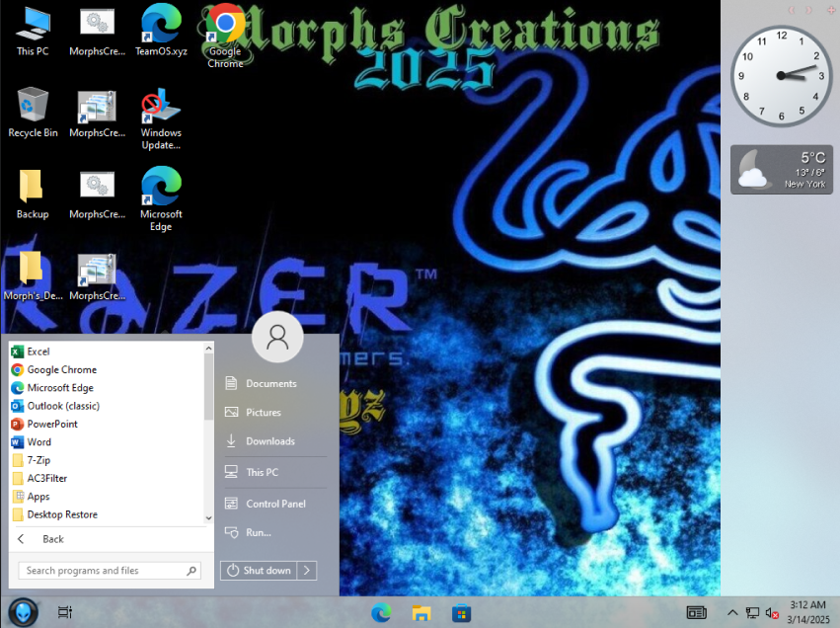Image resolution: width=840 pixels, height=628 pixels.
Task: Click the analog clock gadget
Action: click(782, 76)
